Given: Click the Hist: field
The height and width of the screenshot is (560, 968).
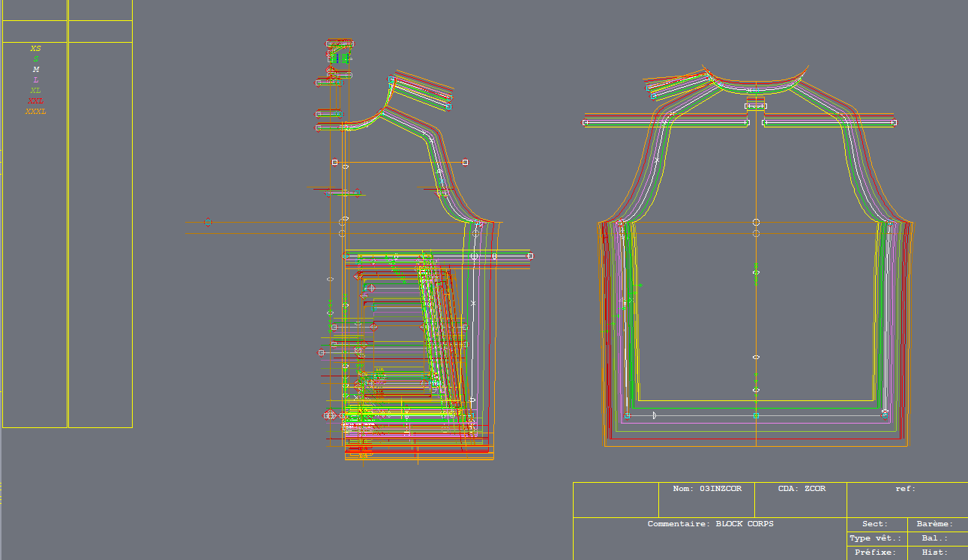Looking at the screenshot, I should (936, 553).
